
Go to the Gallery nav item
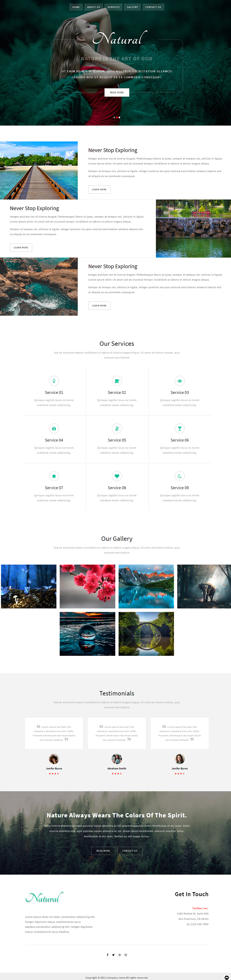[x=132, y=7]
